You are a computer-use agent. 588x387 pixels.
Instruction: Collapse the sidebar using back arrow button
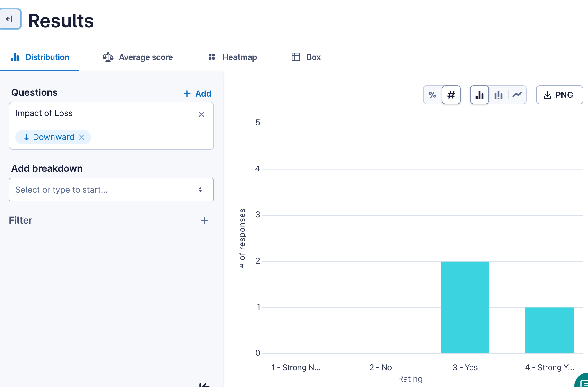pyautogui.click(x=10, y=19)
